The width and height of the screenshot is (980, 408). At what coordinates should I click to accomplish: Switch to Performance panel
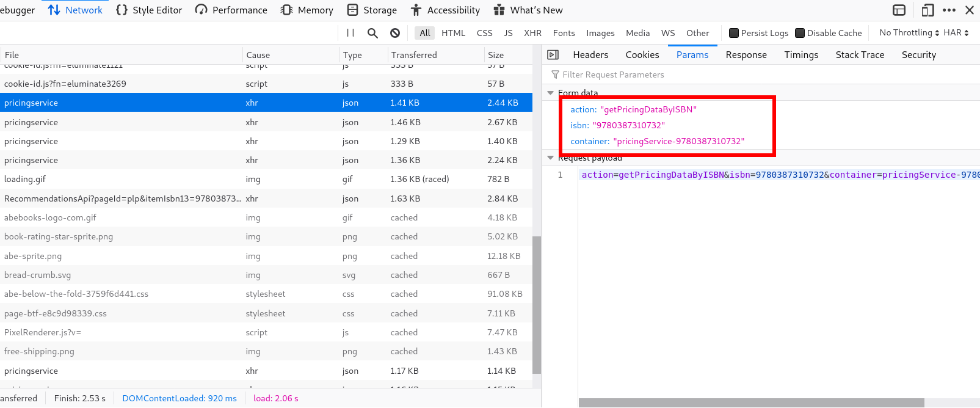pos(231,10)
